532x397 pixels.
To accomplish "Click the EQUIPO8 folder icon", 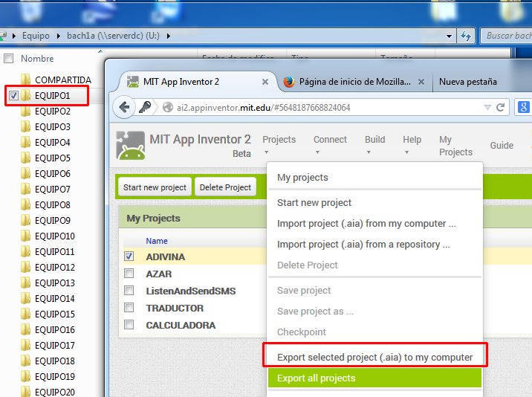I will (x=25, y=204).
